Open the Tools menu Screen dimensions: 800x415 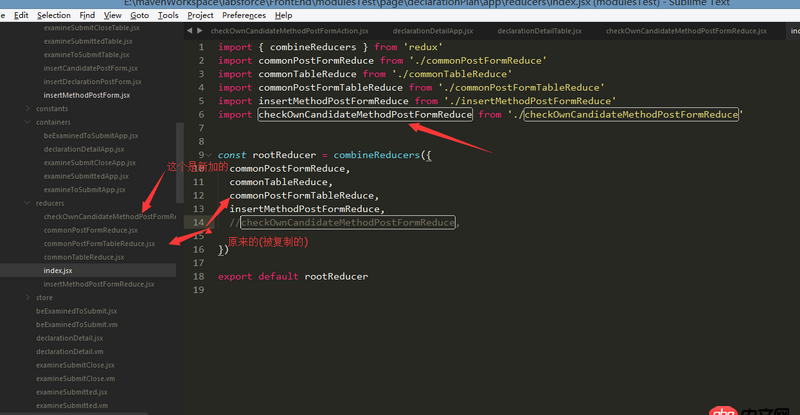tap(169, 16)
